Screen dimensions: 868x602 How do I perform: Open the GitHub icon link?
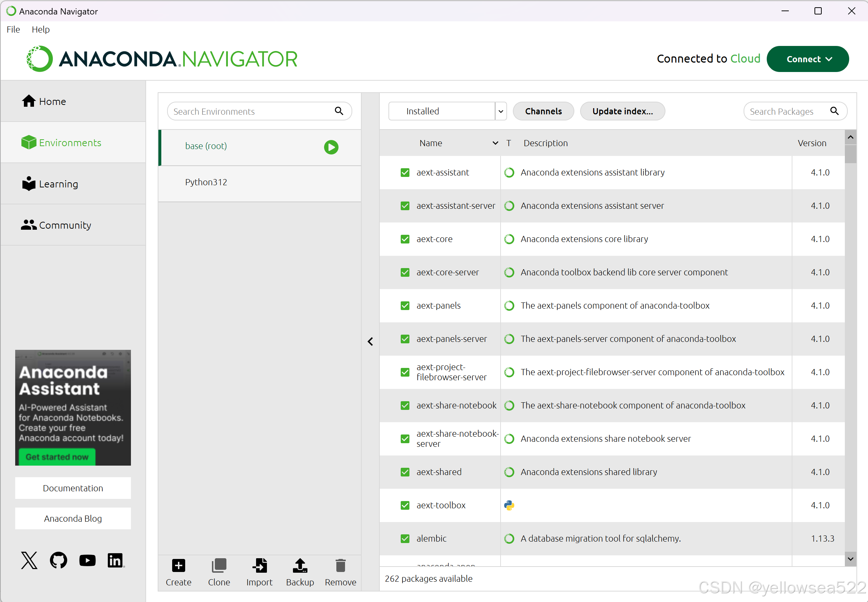point(59,560)
